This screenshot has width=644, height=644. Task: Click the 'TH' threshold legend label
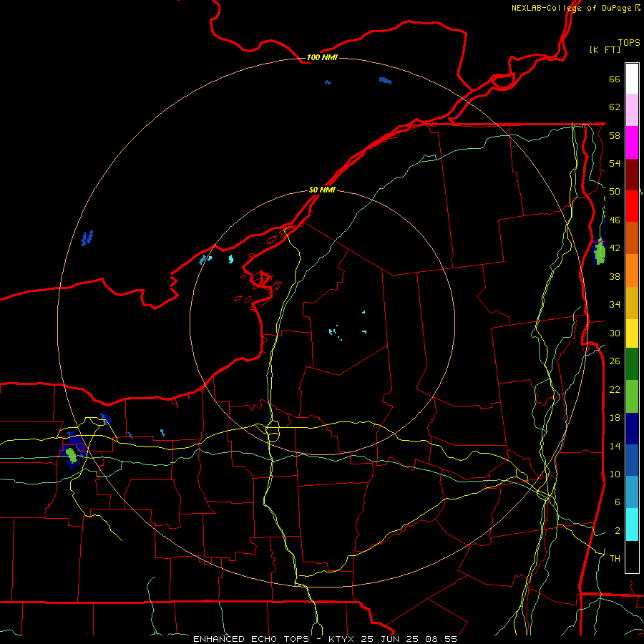pos(615,559)
